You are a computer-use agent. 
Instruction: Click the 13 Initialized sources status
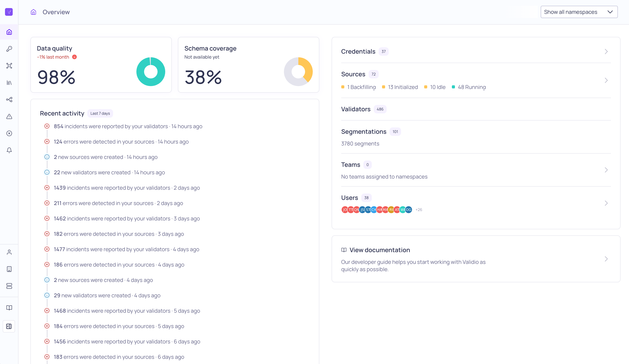click(x=400, y=87)
